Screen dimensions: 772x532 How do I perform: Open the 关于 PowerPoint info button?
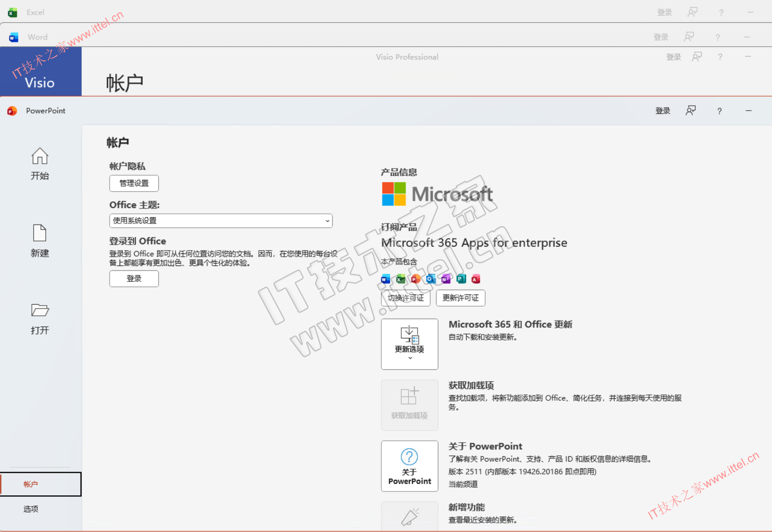409,466
